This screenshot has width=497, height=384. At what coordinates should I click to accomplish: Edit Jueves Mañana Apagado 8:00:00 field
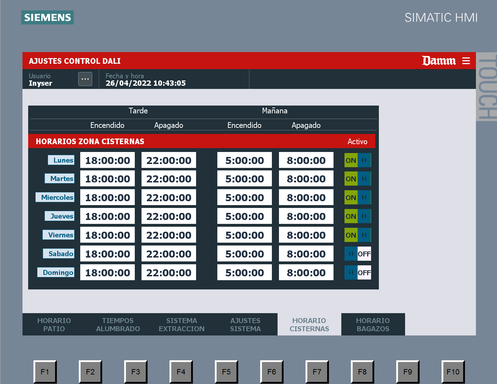pyautogui.click(x=306, y=216)
